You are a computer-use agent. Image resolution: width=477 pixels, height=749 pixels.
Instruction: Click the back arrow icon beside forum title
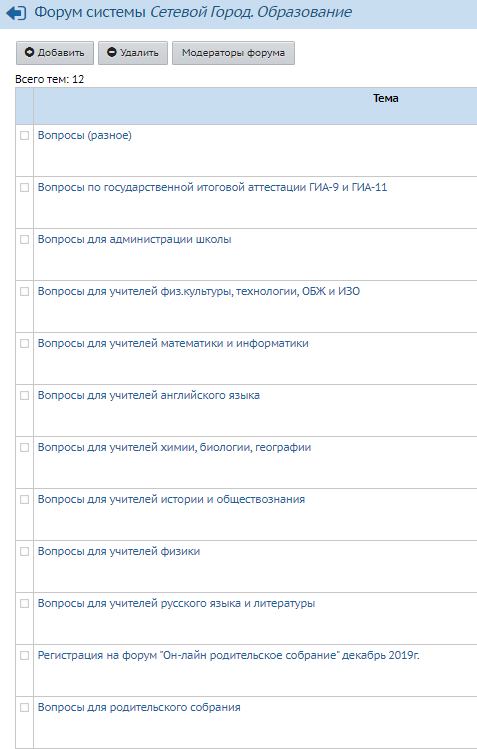point(16,13)
